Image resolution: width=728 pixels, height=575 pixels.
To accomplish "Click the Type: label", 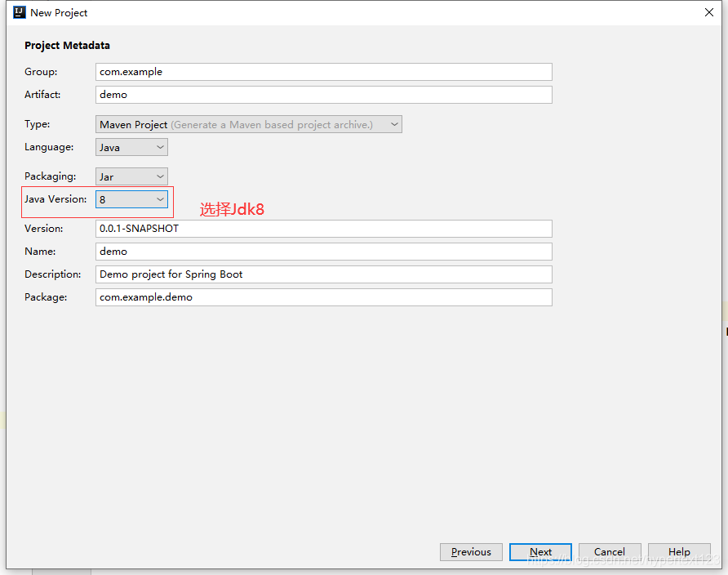I will (x=38, y=124).
